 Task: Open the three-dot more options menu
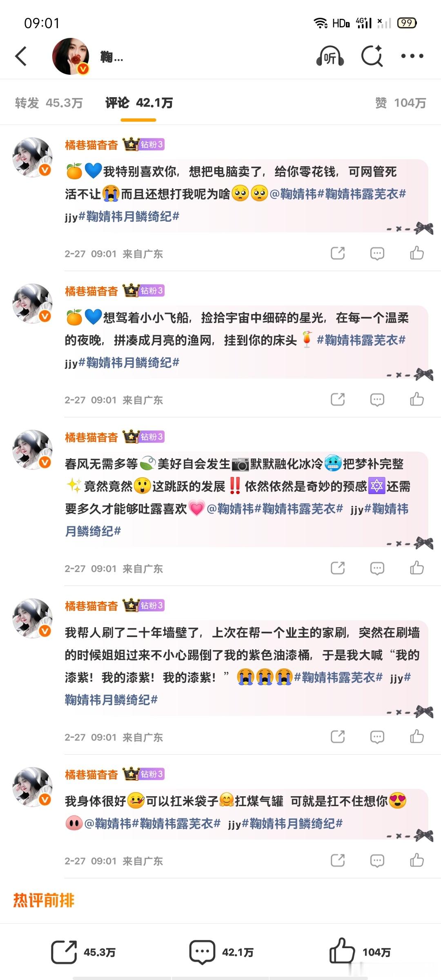click(412, 56)
